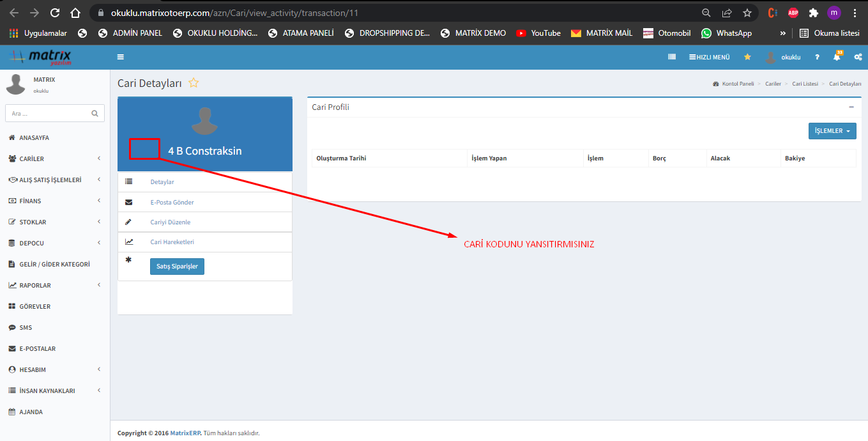Click the keyboard icon left of Hızlı Menü

672,57
